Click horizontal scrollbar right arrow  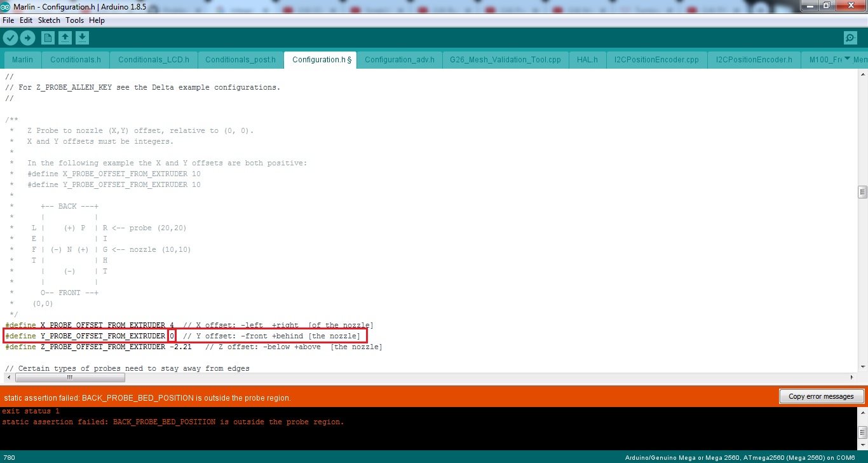click(852, 377)
